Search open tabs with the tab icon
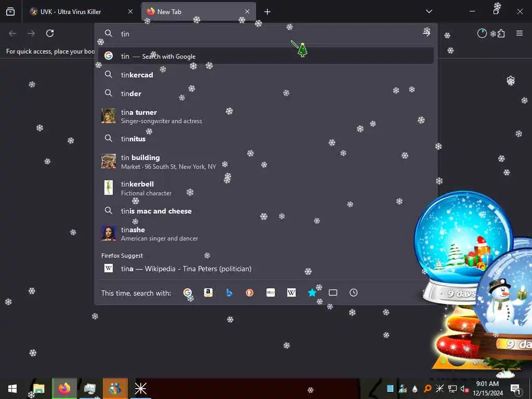The width and height of the screenshot is (532, 399). click(333, 292)
